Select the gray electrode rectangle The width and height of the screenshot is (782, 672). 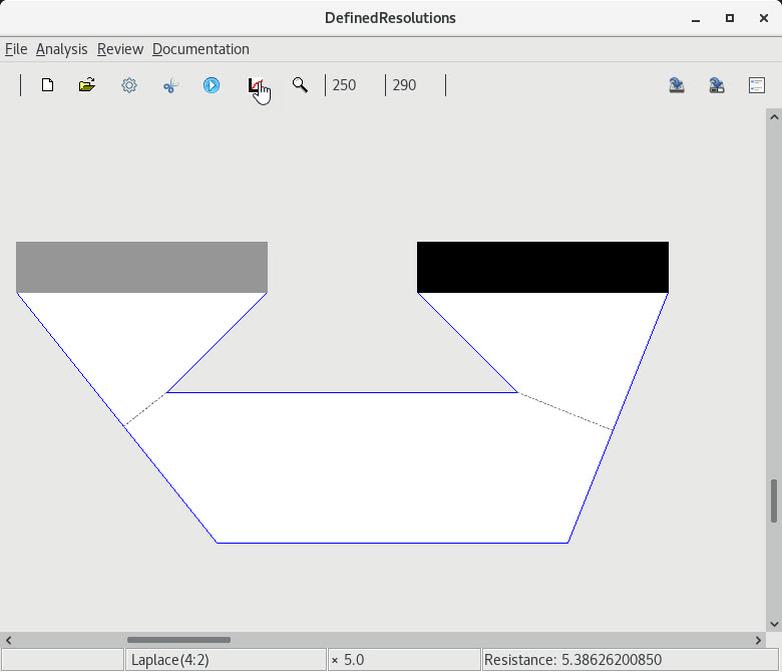pos(142,267)
